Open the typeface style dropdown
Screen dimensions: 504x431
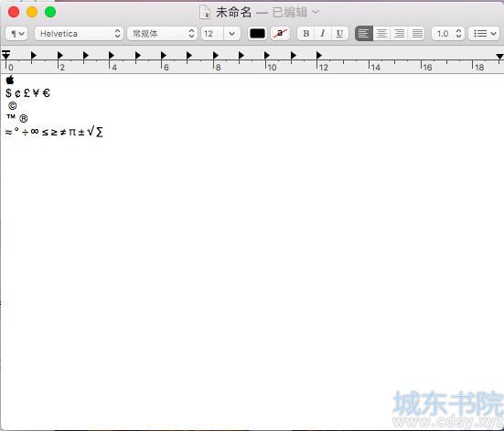[x=162, y=34]
